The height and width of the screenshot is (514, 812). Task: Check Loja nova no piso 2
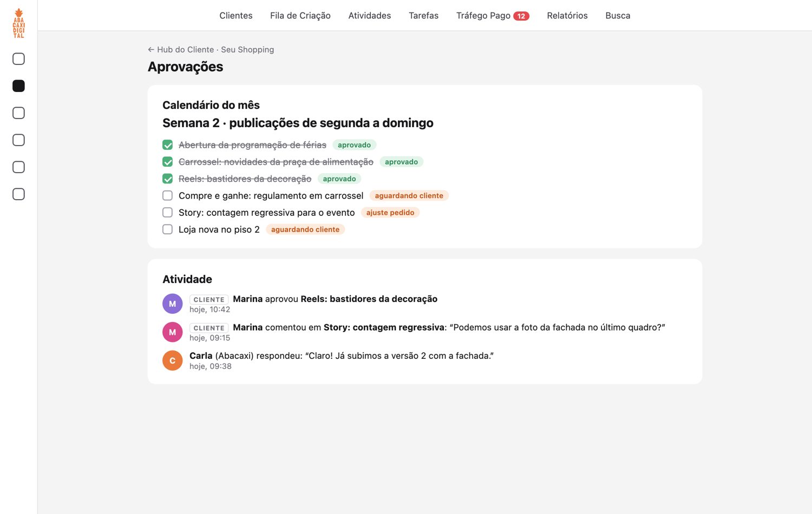coord(168,229)
